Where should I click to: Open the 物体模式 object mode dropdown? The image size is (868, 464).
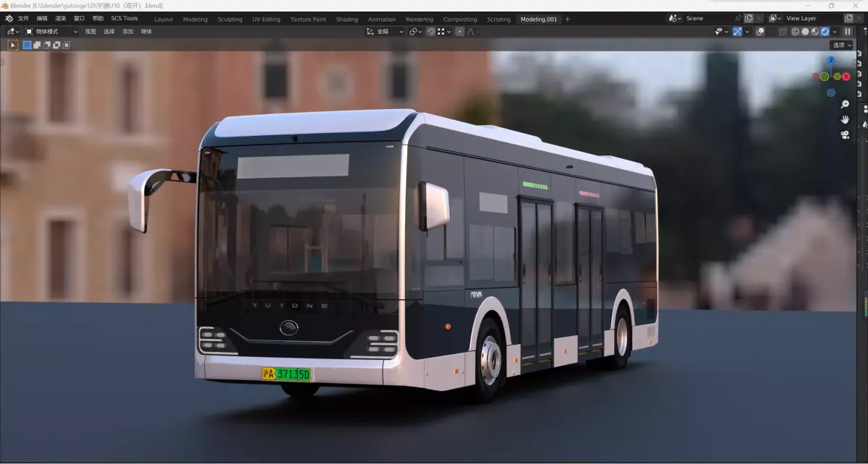(51, 32)
